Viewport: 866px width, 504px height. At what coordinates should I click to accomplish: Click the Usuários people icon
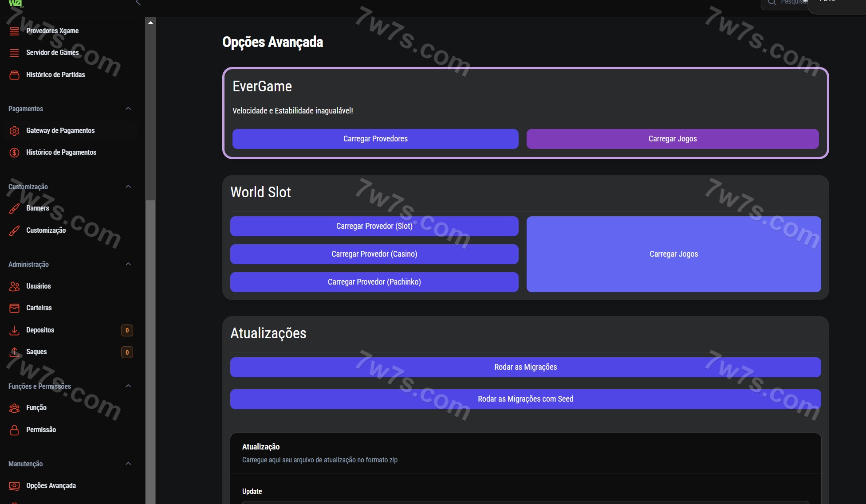(14, 286)
